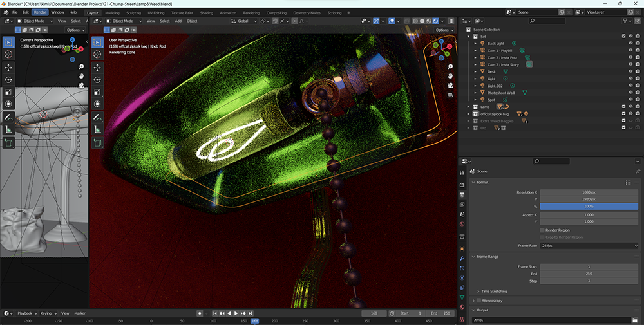Expand the Cam 1 - Playbill item

point(475,50)
